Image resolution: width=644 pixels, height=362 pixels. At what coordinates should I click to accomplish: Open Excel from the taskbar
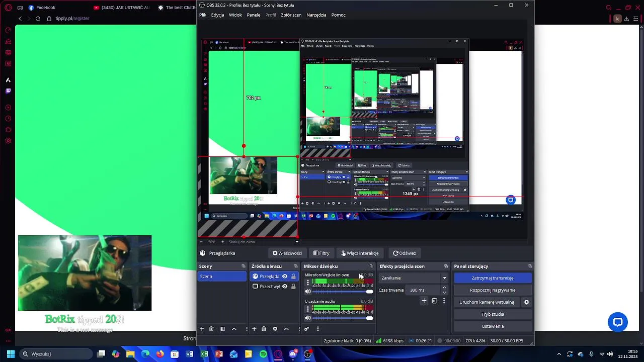pos(204,354)
